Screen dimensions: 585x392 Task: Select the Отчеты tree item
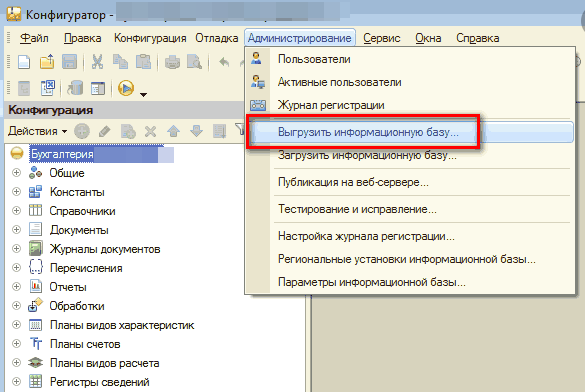pos(68,287)
